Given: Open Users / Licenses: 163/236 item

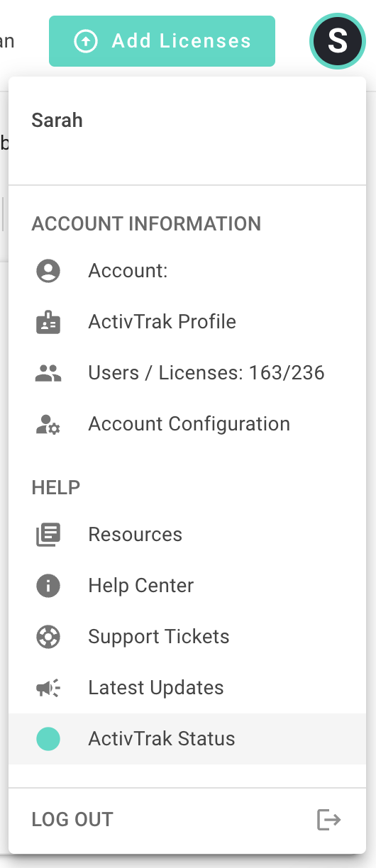Looking at the screenshot, I should (x=187, y=373).
